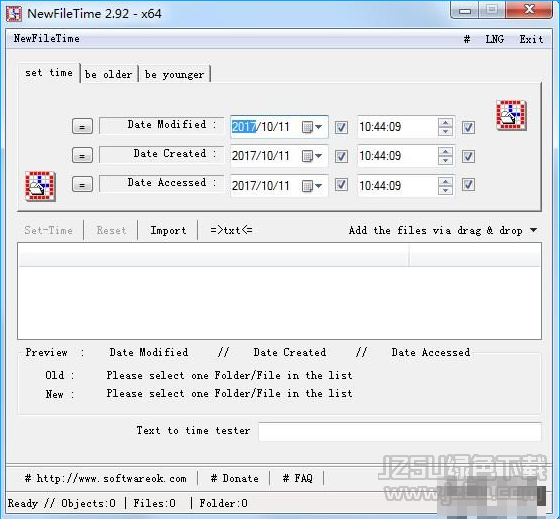Click the '=' button beside Date Accessed

tap(82, 185)
